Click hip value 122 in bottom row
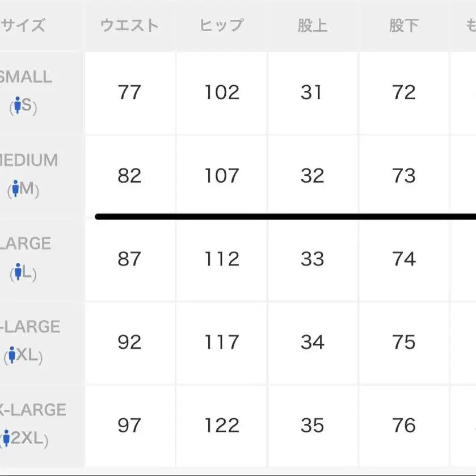This screenshot has width=476, height=476. (221, 426)
